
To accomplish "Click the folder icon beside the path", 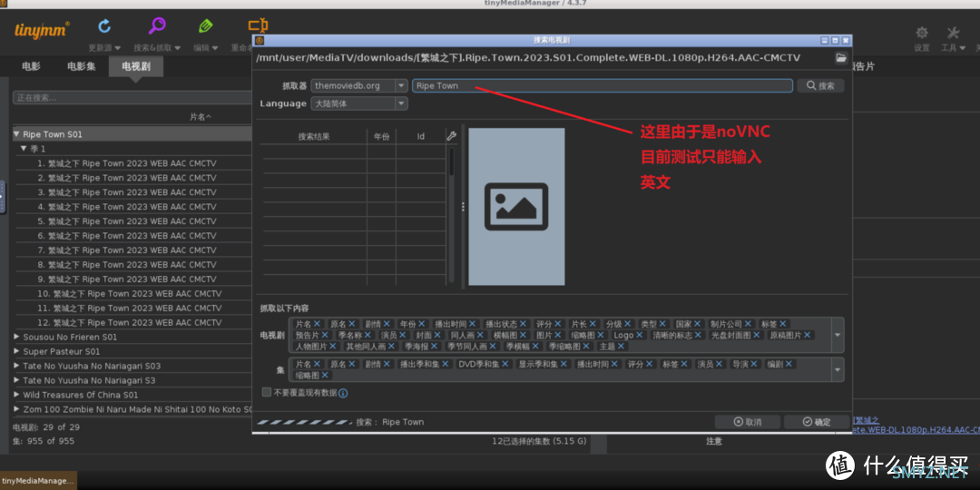I will point(841,57).
